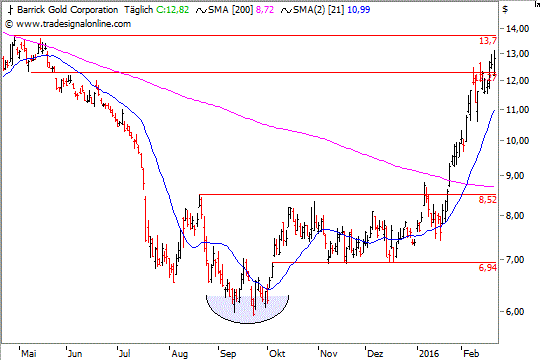Image resolution: width=540 pixels, height=360 pixels.
Task: Click the Jun month label on time axis
Action: 75,354
